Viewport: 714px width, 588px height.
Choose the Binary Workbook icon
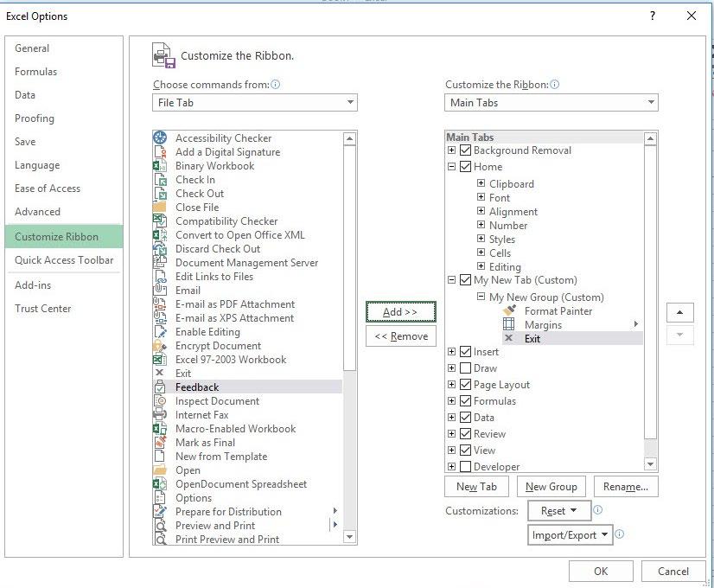point(160,166)
